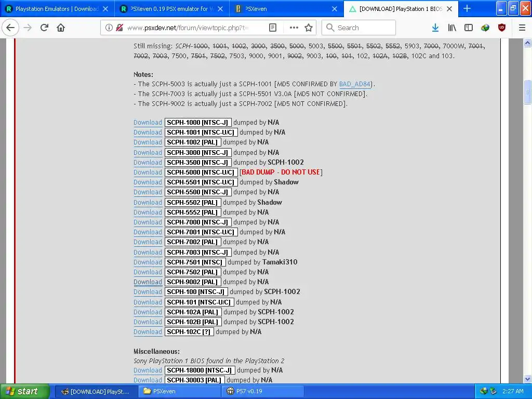532x399 pixels.
Task: Close the PlayStation 1 BIOS download tab
Action: point(449,9)
